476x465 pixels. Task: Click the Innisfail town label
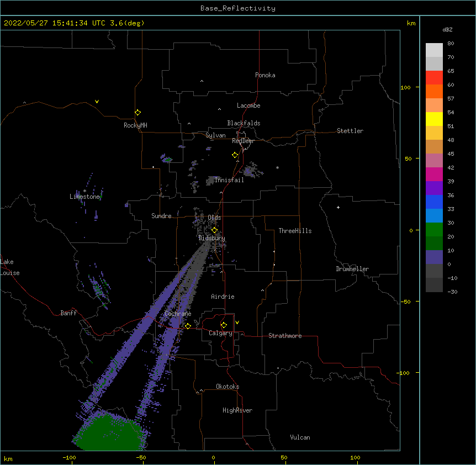(x=229, y=180)
